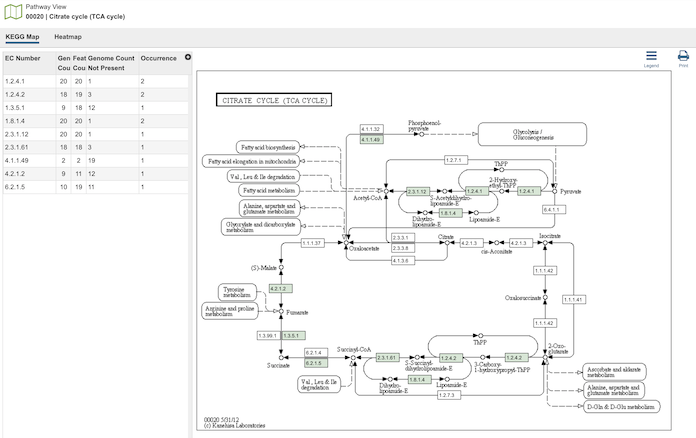Click the (S)-Malate compound circle
Screen dimensions: 696x438
281,268
